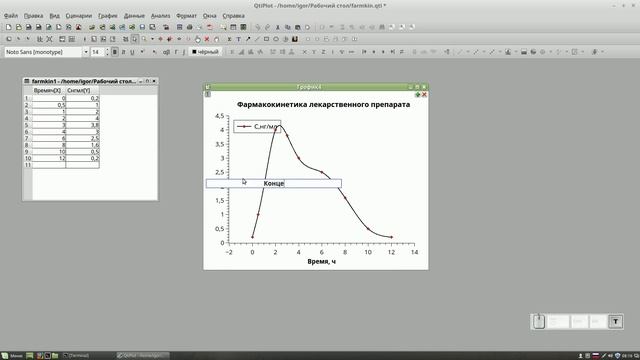Open the rightmost dropdown arrow in the format toolbar
Viewport: 640px width, 360px height.
603,52
